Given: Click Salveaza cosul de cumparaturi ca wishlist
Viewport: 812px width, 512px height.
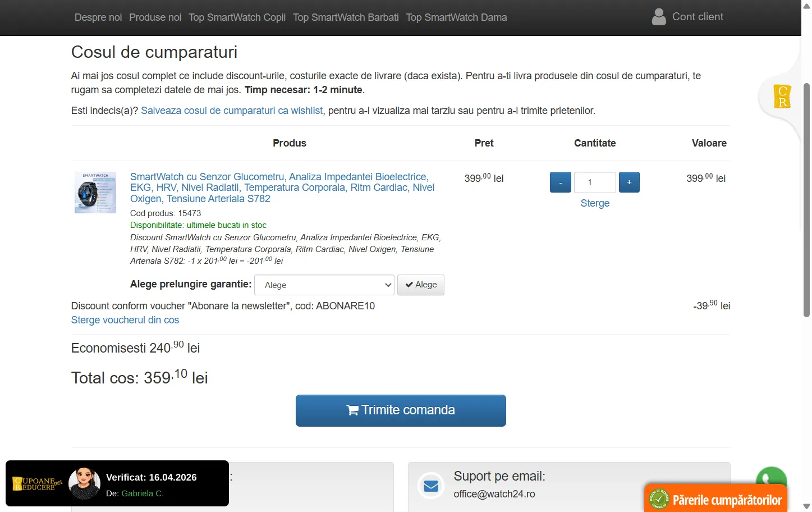Looking at the screenshot, I should [x=232, y=111].
